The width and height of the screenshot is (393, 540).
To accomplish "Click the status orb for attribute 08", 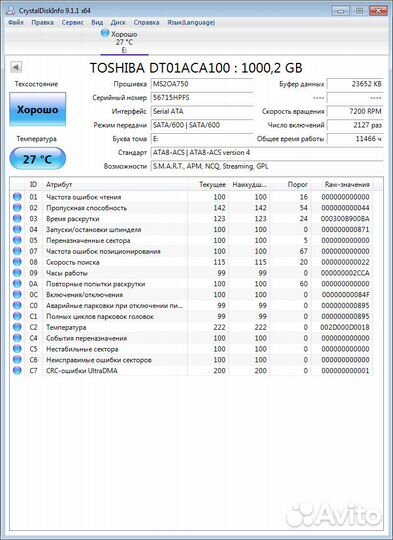I will coord(17,262).
